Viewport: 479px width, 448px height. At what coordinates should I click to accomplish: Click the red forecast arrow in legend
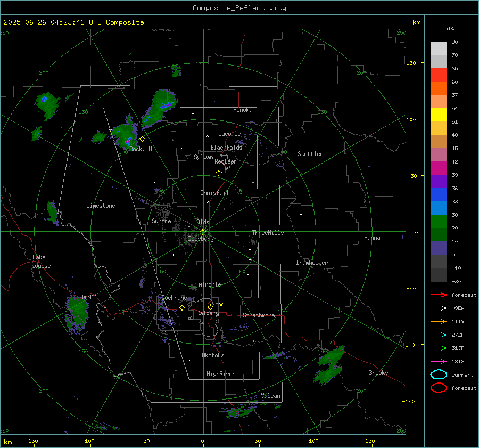[x=439, y=295]
